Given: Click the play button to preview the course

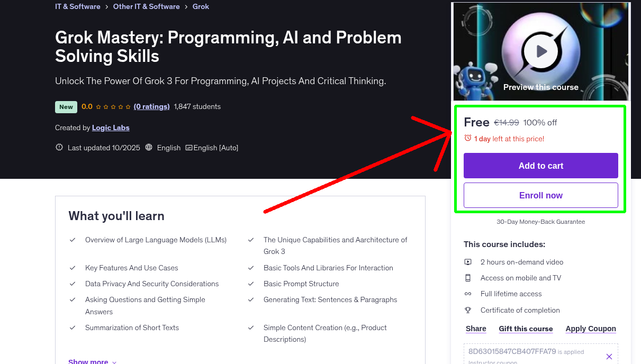Looking at the screenshot, I should [x=540, y=51].
